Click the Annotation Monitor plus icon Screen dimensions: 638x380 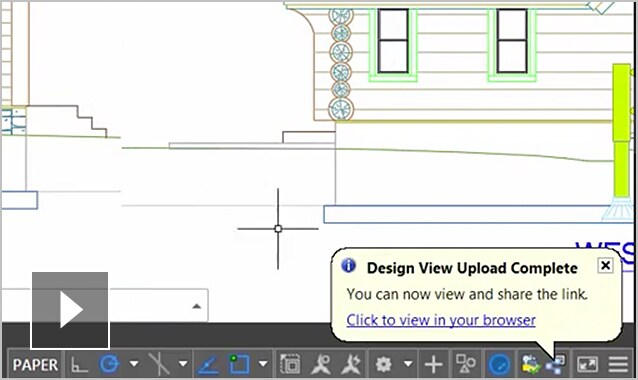click(434, 364)
